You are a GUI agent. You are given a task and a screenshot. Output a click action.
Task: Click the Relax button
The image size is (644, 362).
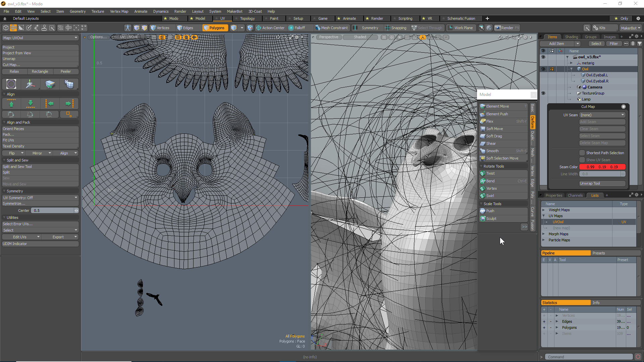click(14, 71)
